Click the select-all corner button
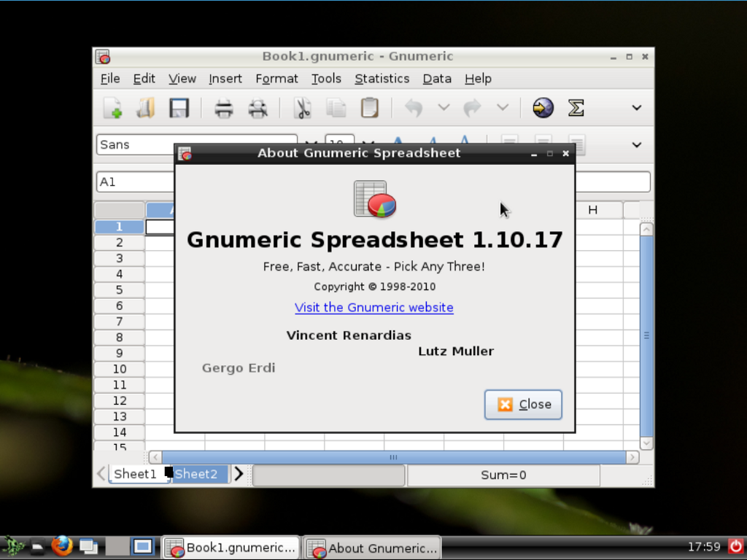Image resolution: width=747 pixels, height=560 pixels. click(120, 210)
